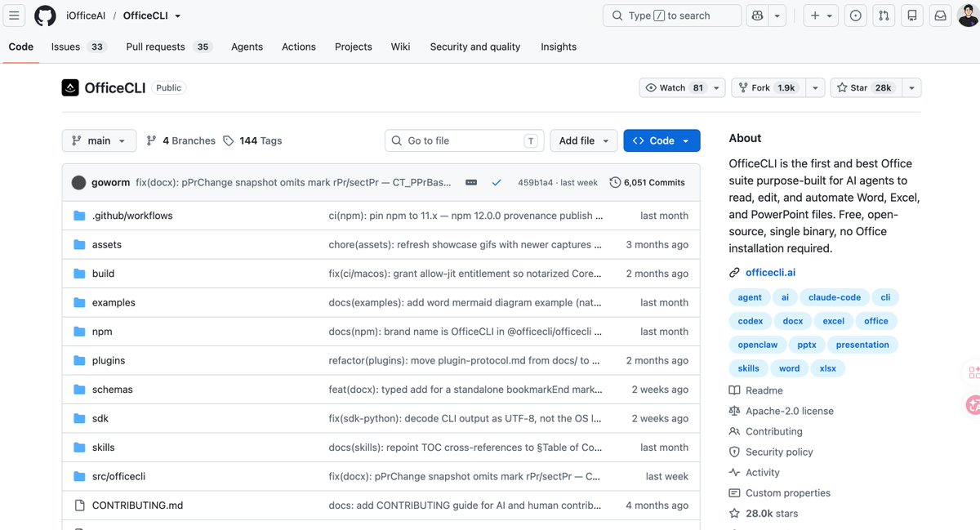Click the claude-code topic tag
Viewport: 980px width, 530px height.
835,297
